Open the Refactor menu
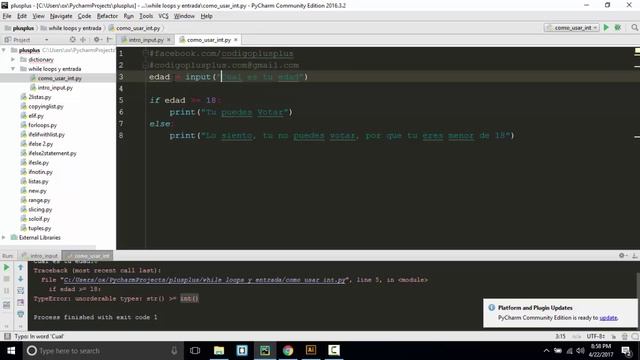Screen dimensions: 640x360 click(x=107, y=16)
